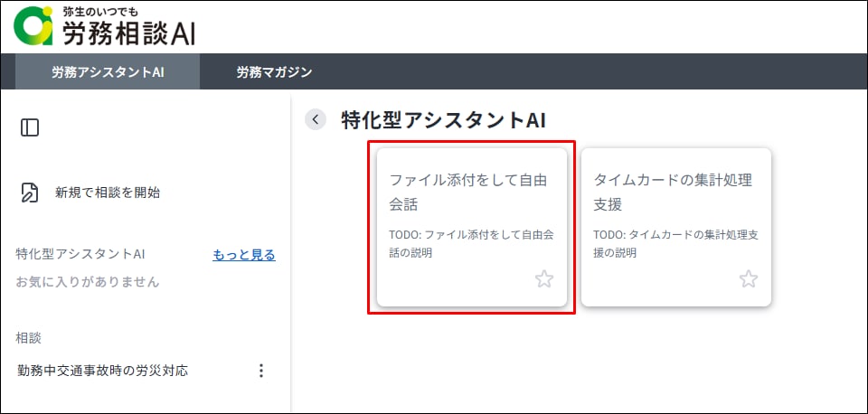This screenshot has width=868, height=414.
Task: Star the タイムカードの集計処理支援 card
Action: (748, 279)
